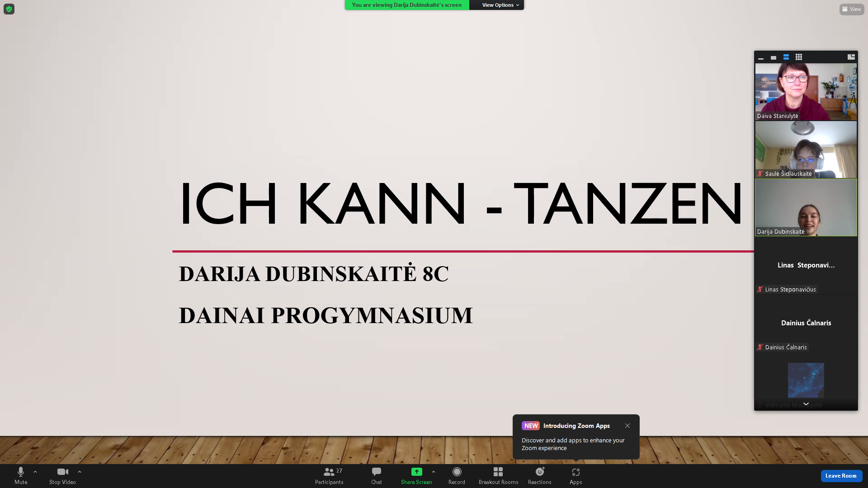Click the green encryption shield icon
The height and width of the screenshot is (488, 868).
click(x=9, y=9)
